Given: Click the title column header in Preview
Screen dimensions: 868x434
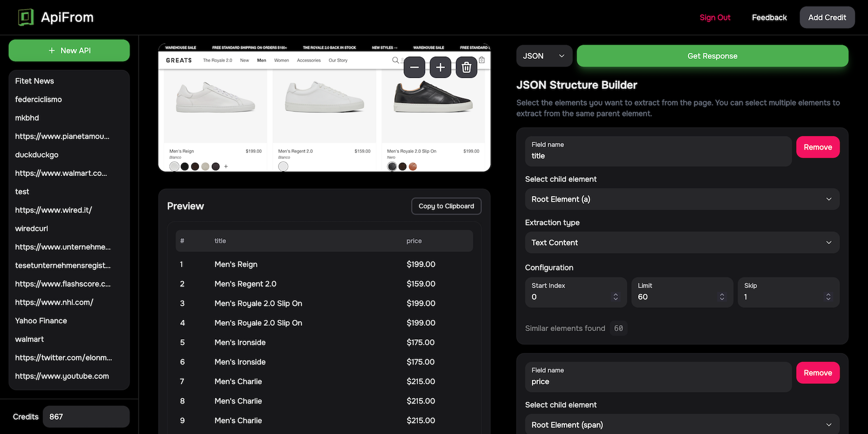Looking at the screenshot, I should 220,241.
